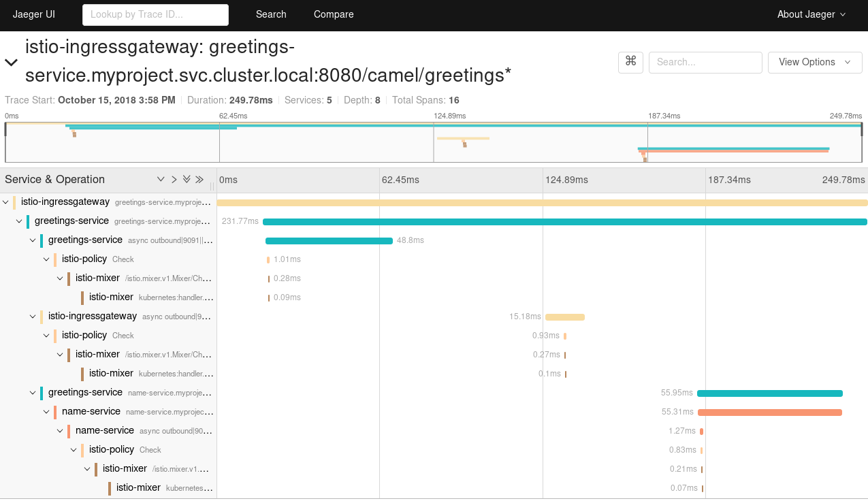Open the View Options dropdown

pos(815,62)
